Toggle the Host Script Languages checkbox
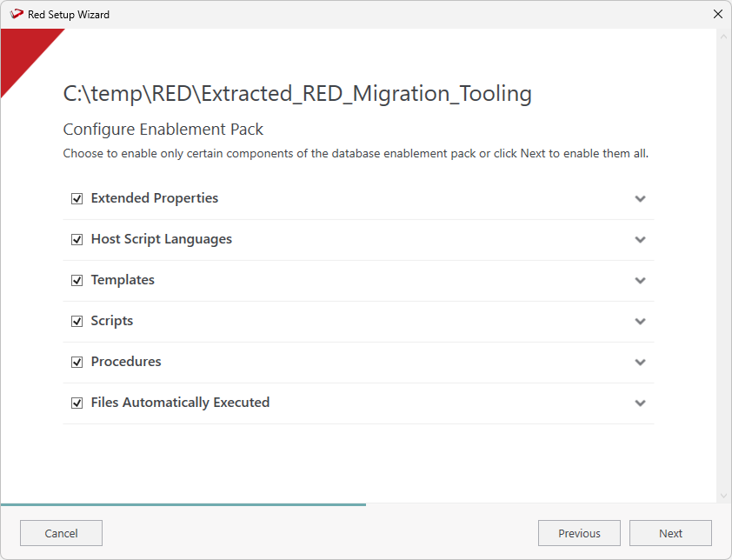732x560 pixels. click(77, 240)
